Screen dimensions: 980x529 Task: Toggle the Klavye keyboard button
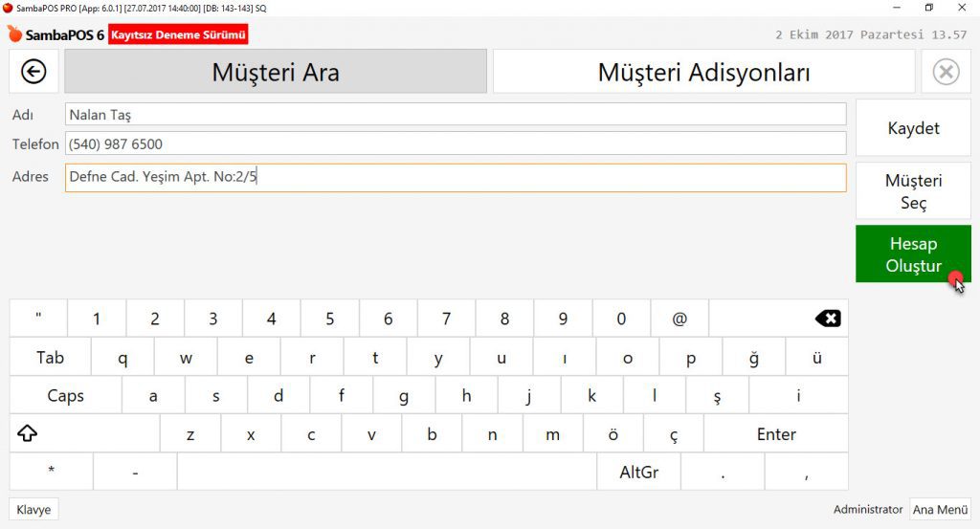click(x=33, y=509)
